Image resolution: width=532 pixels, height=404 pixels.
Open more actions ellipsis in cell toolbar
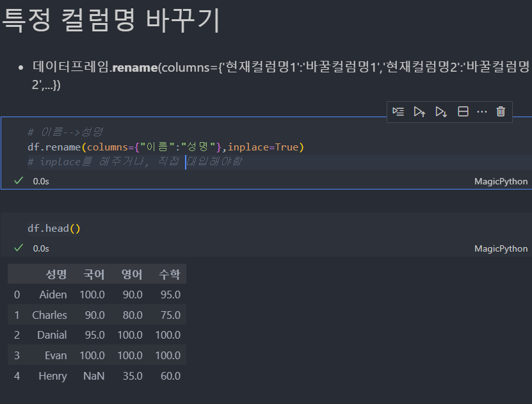click(x=482, y=111)
